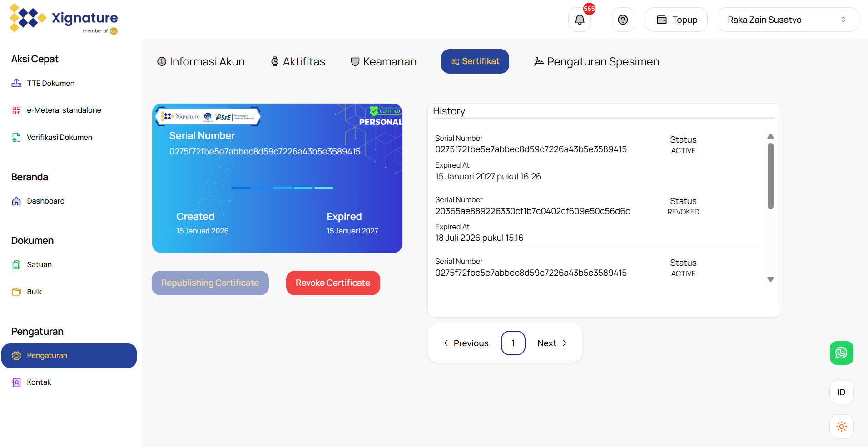Open Verifikasi Dokumen in sidebar
This screenshot has width=868, height=447.
click(x=59, y=138)
